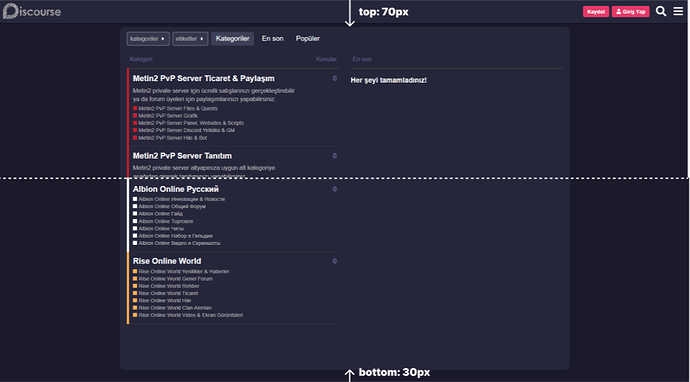Click the Kaydol sign-up button
Image resolution: width=690 pixels, height=382 pixels.
(596, 12)
